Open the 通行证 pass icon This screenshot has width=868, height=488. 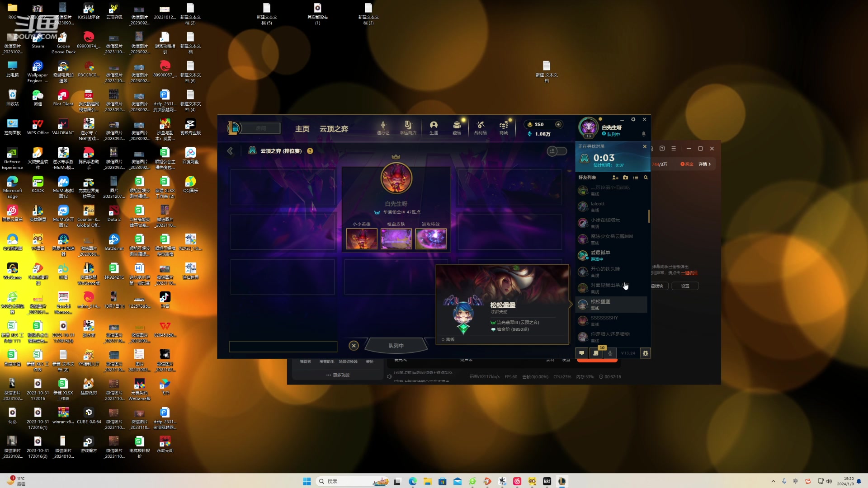point(383,128)
